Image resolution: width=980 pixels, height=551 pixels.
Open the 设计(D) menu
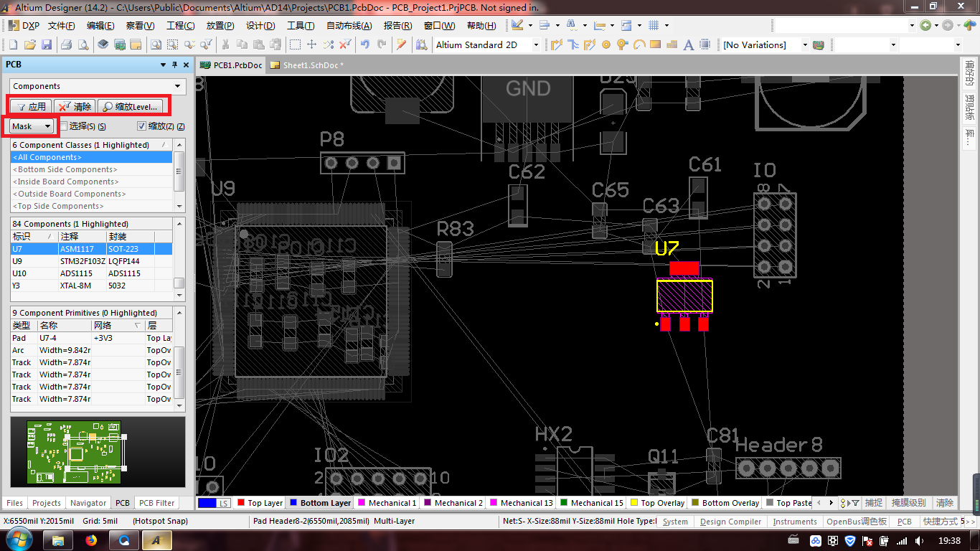coord(260,26)
